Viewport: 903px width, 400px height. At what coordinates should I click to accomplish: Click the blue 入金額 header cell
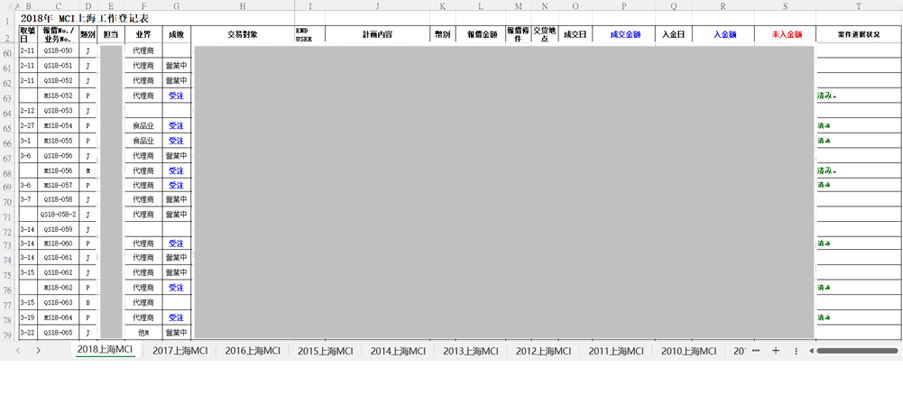coord(724,34)
